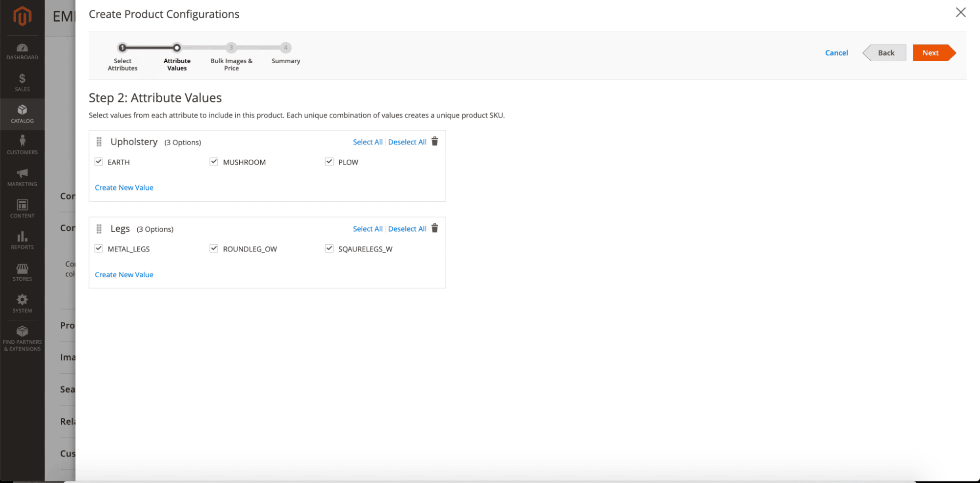Close the Create Product Configurations panel

(x=960, y=13)
